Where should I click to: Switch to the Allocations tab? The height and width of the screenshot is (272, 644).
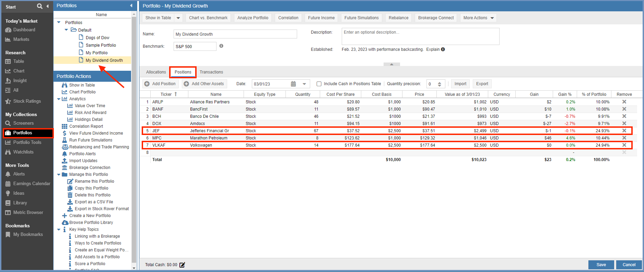tap(156, 72)
